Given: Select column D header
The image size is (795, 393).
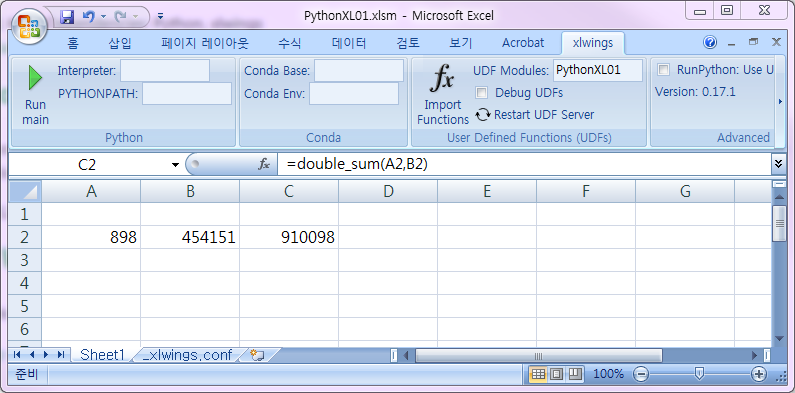Looking at the screenshot, I should (x=388, y=192).
